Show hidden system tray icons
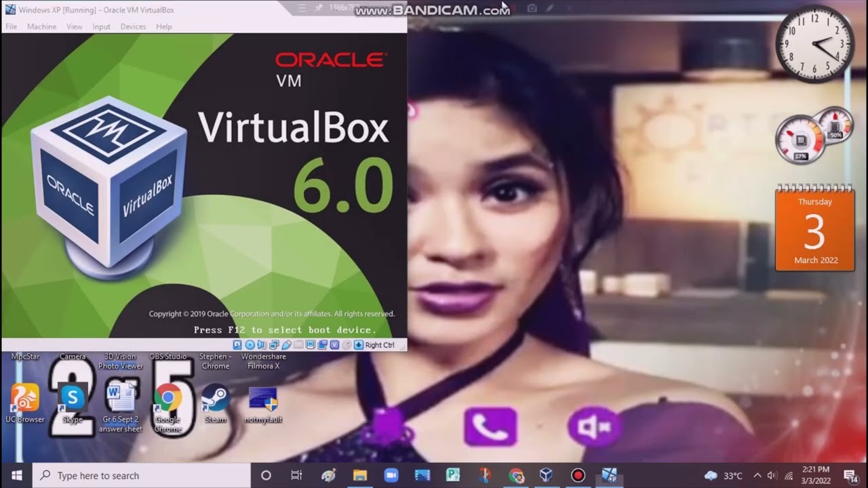This screenshot has height=488, width=868. tap(757, 475)
